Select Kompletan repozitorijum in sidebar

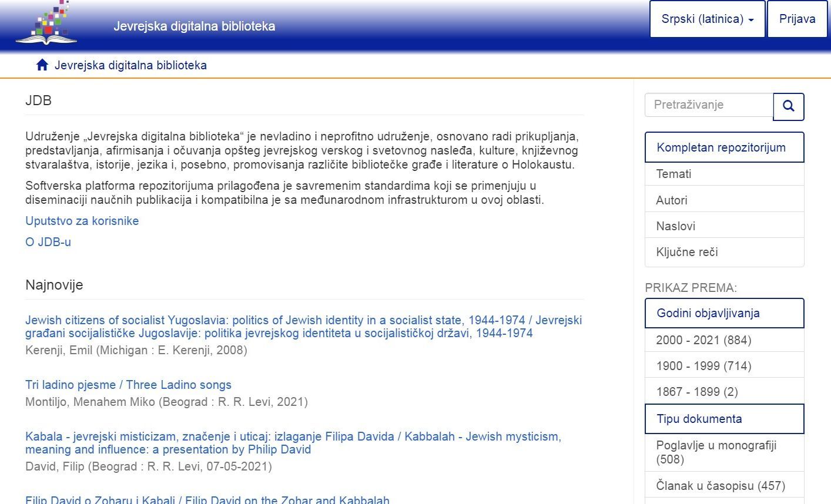pyautogui.click(x=723, y=147)
